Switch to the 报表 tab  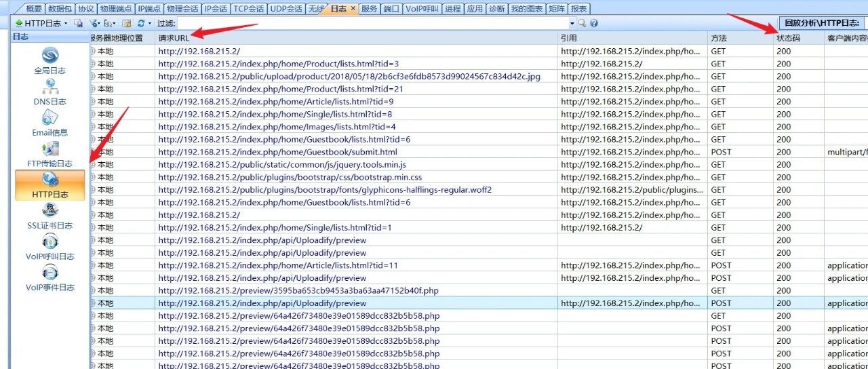tap(579, 9)
